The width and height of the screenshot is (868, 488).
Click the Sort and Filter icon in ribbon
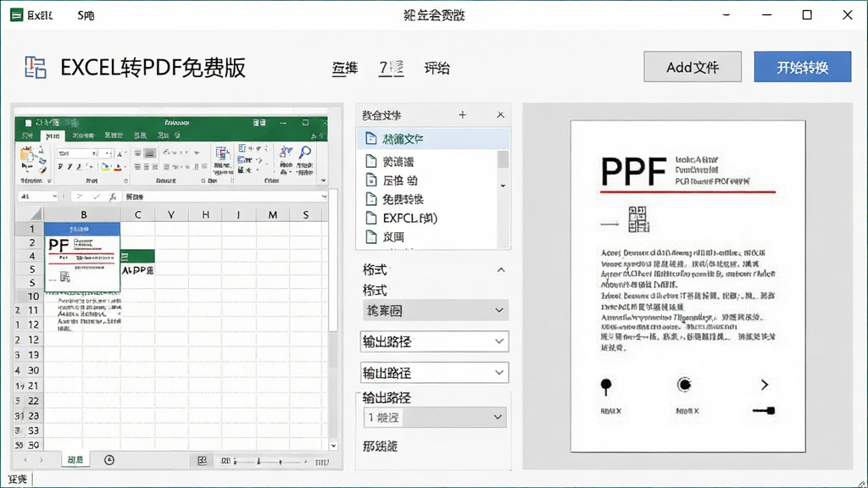286,152
